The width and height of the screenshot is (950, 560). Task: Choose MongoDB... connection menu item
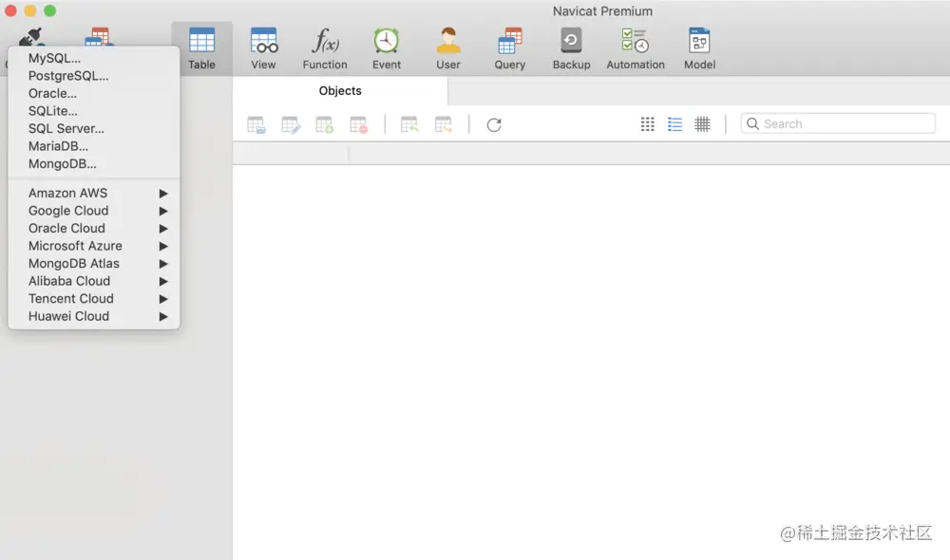[94, 163]
